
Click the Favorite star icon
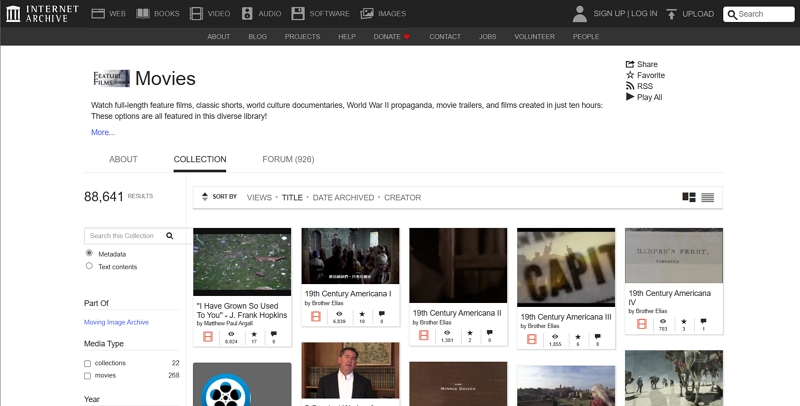[630, 75]
